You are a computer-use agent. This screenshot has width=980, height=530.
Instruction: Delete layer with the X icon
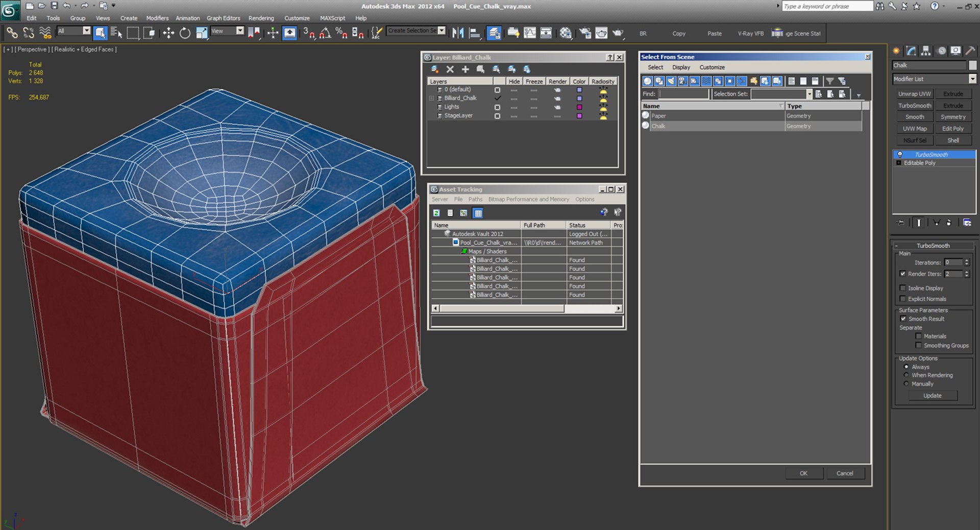[450, 69]
